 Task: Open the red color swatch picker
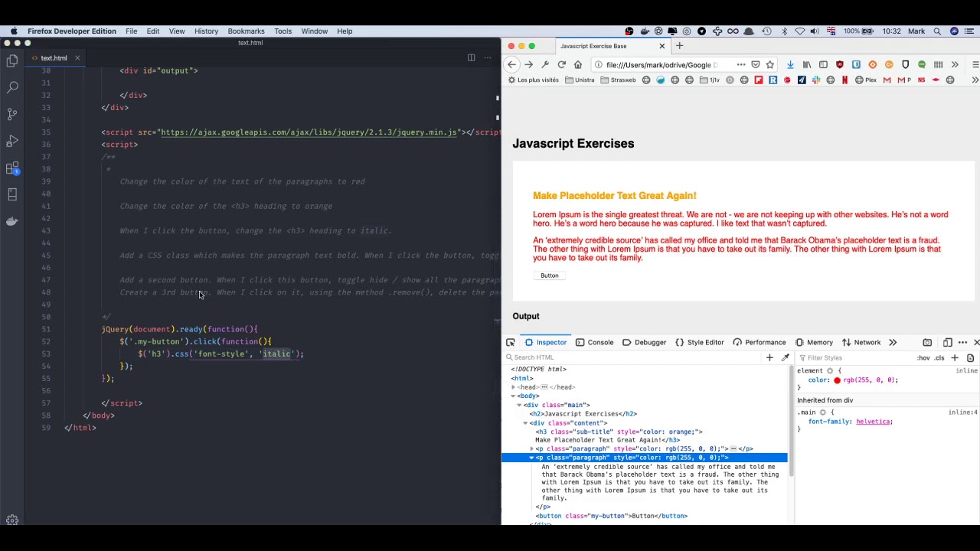coord(837,380)
